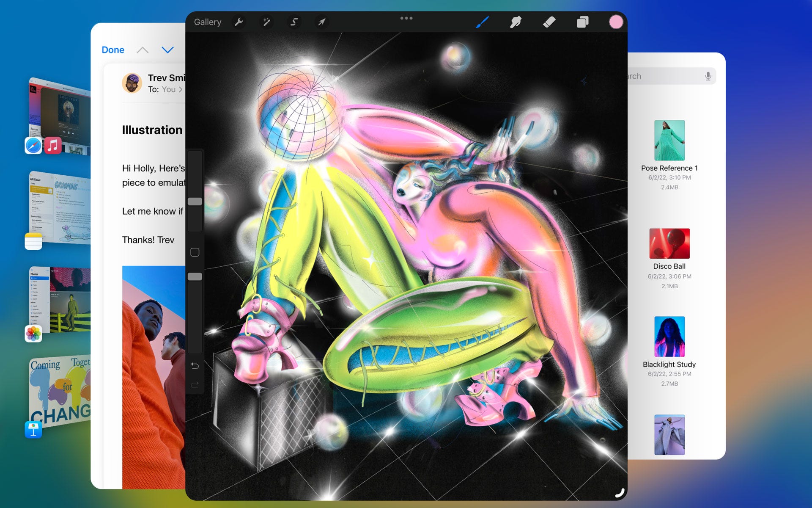The image size is (812, 508).
Task: Open the pink color swatch picker
Action: (x=615, y=22)
